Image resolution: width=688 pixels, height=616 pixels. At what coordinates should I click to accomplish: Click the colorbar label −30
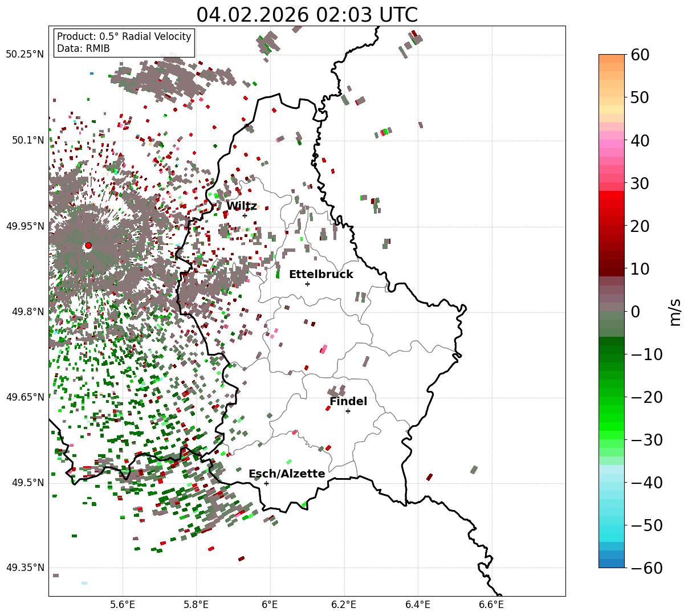[x=646, y=440]
